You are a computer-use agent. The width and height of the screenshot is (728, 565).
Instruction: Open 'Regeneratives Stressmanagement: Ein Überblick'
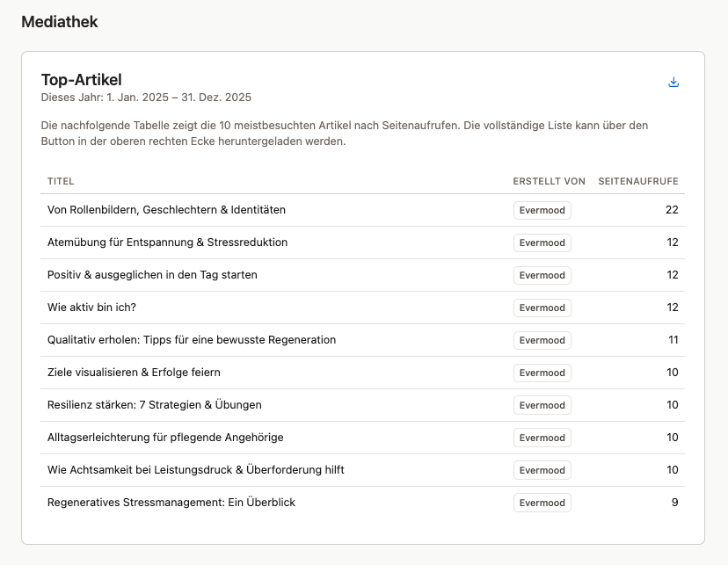[171, 503]
